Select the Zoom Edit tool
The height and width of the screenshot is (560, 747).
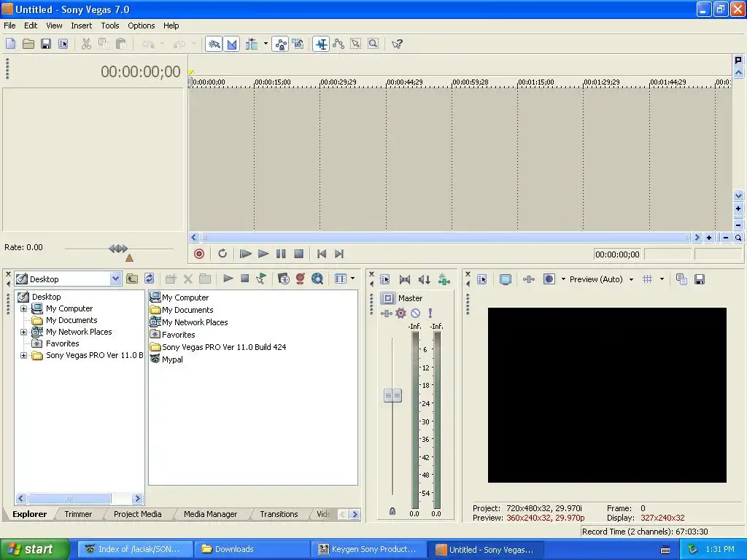[x=373, y=44]
